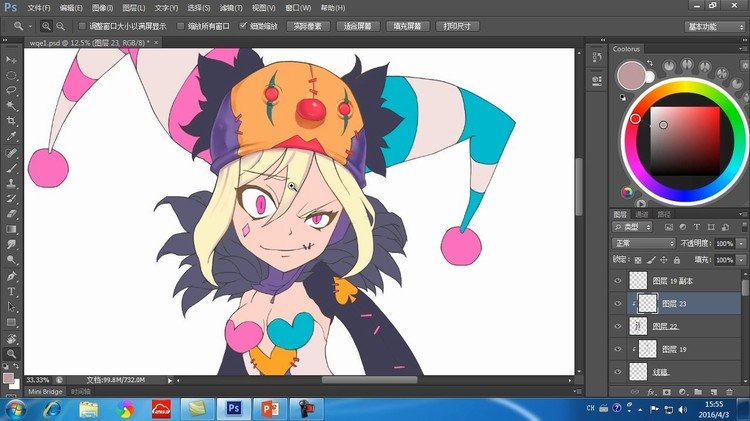The width and height of the screenshot is (750, 421).
Task: Open the 选择(S) menu
Action: 199,8
